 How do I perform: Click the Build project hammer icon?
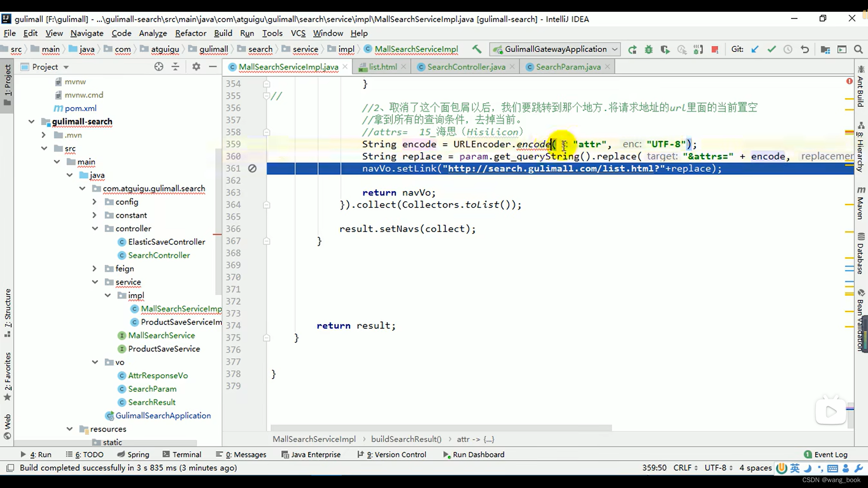476,49
